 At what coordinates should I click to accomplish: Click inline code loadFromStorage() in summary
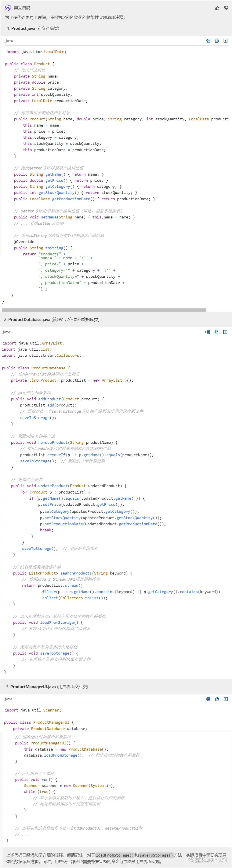(x=115, y=855)
